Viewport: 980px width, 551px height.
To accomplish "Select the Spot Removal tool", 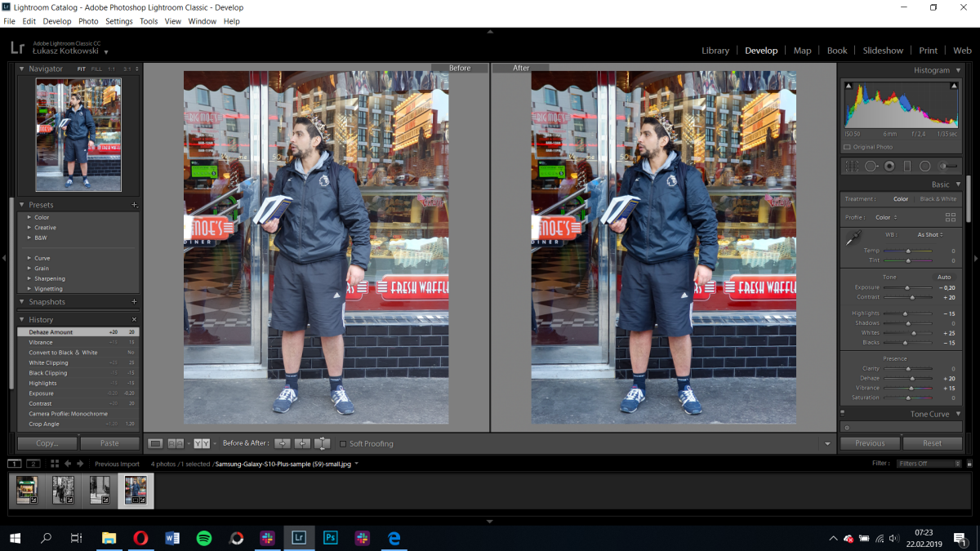I will coord(871,166).
